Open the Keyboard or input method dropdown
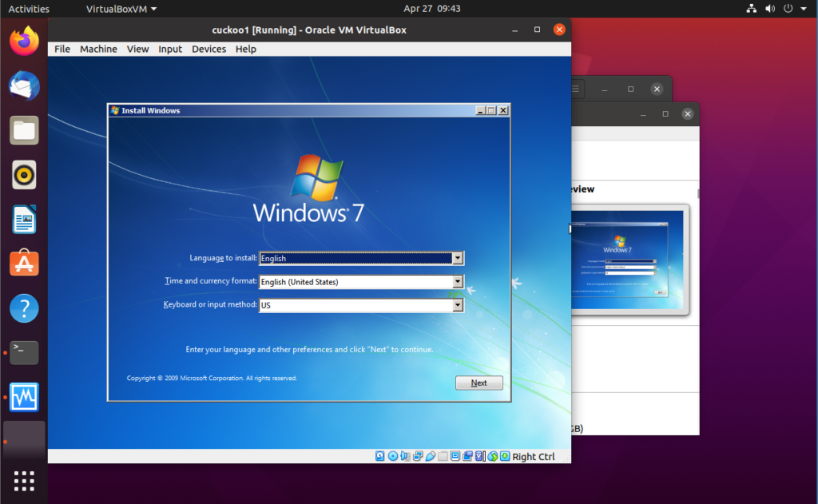Viewport: 818px width, 504px height. coord(457,304)
